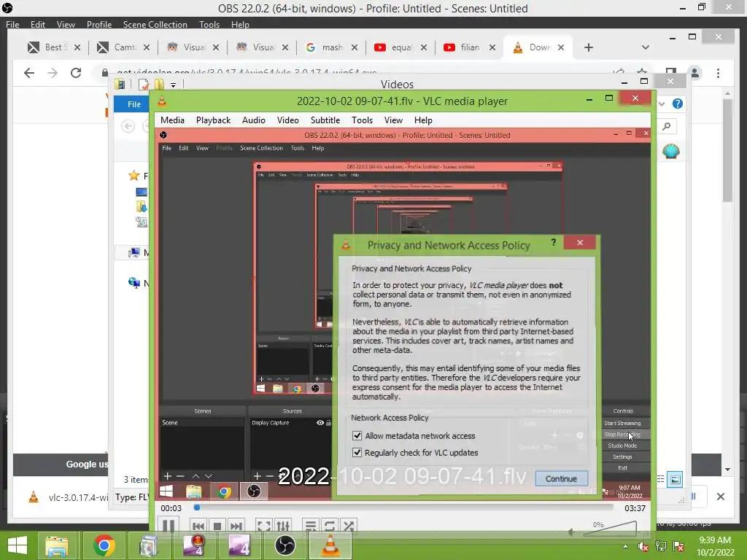Viewport: 747px width, 560px height.
Task: Click the VLC seek bar timeline
Action: (x=403, y=507)
